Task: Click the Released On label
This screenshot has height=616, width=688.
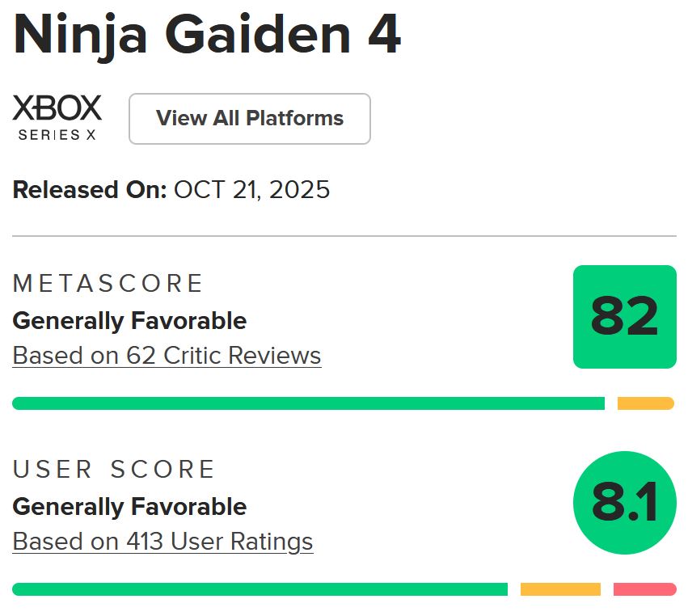Action: tap(90, 190)
